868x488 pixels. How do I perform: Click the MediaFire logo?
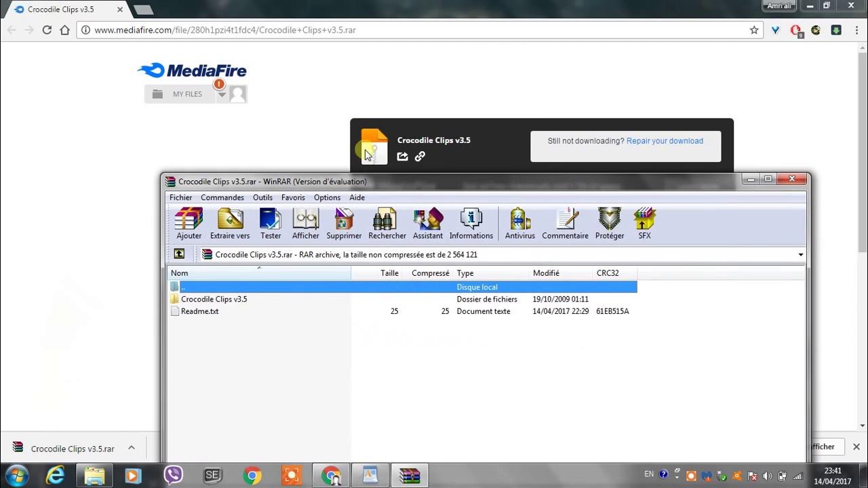coord(192,70)
